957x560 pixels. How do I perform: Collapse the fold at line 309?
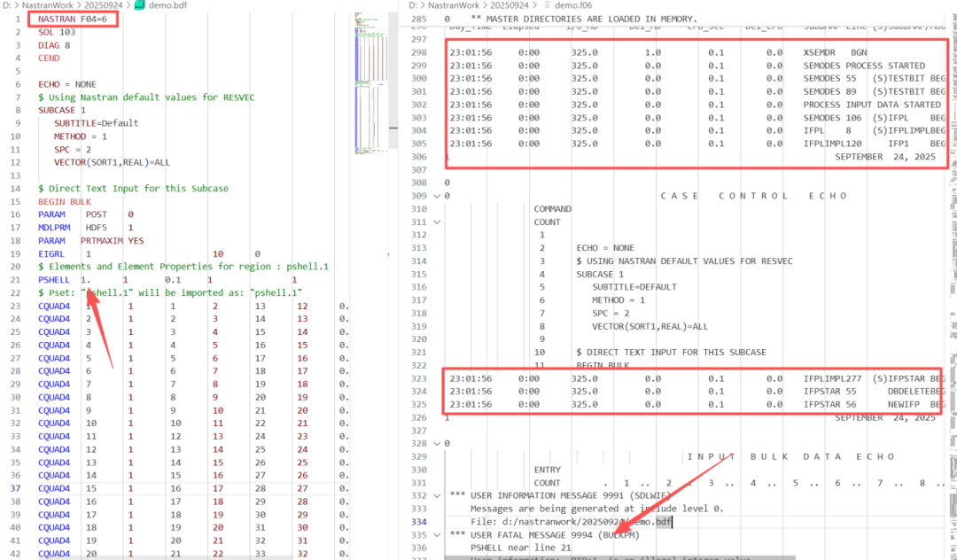(437, 196)
